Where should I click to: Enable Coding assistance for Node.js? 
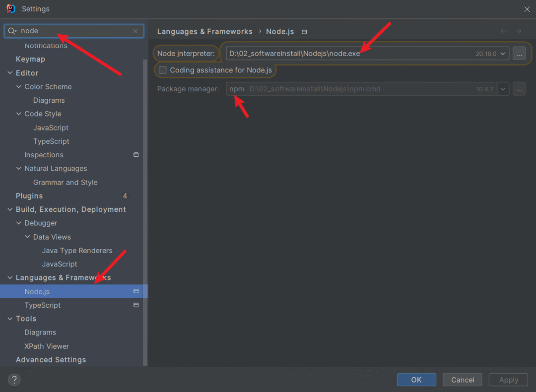(163, 70)
